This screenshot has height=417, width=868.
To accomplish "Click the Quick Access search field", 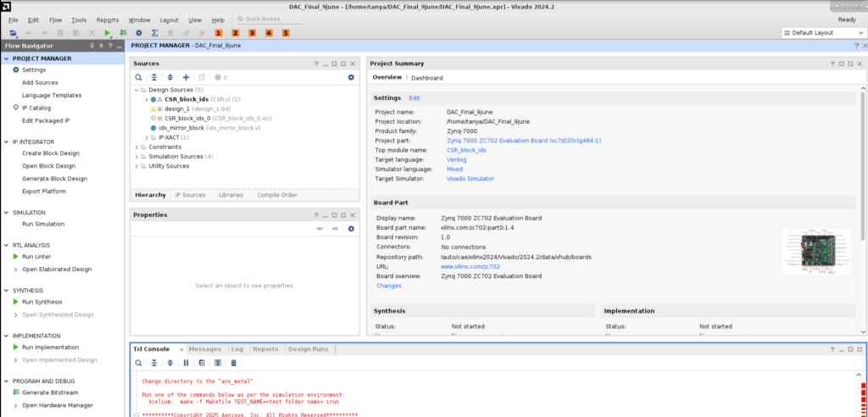I will click(x=269, y=19).
